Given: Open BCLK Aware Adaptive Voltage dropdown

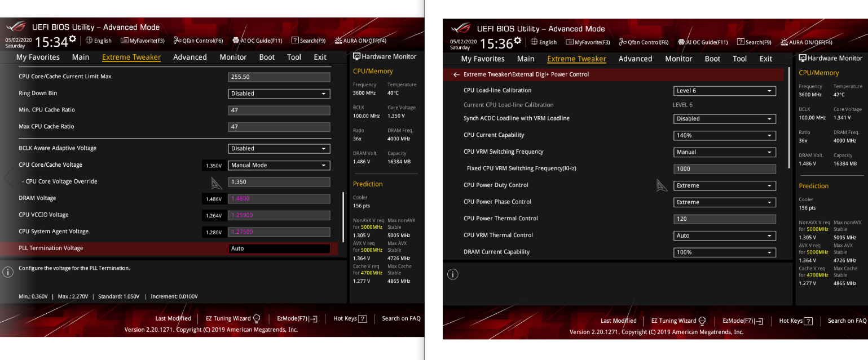Looking at the screenshot, I should coord(279,149).
